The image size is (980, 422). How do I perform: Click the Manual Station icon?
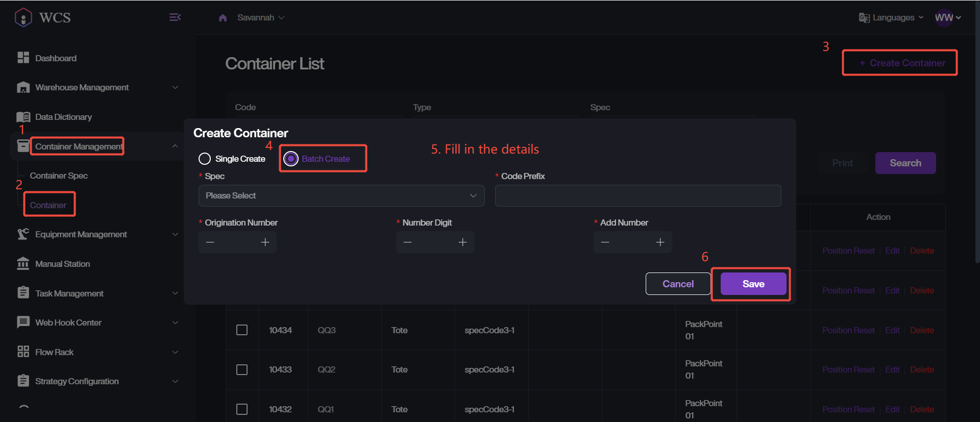click(x=23, y=264)
